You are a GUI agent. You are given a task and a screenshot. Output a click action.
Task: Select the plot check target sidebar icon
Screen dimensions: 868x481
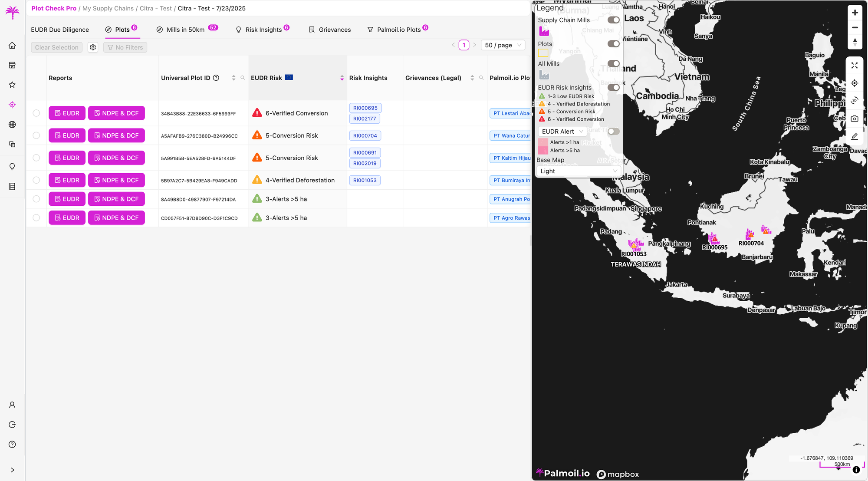point(12,105)
